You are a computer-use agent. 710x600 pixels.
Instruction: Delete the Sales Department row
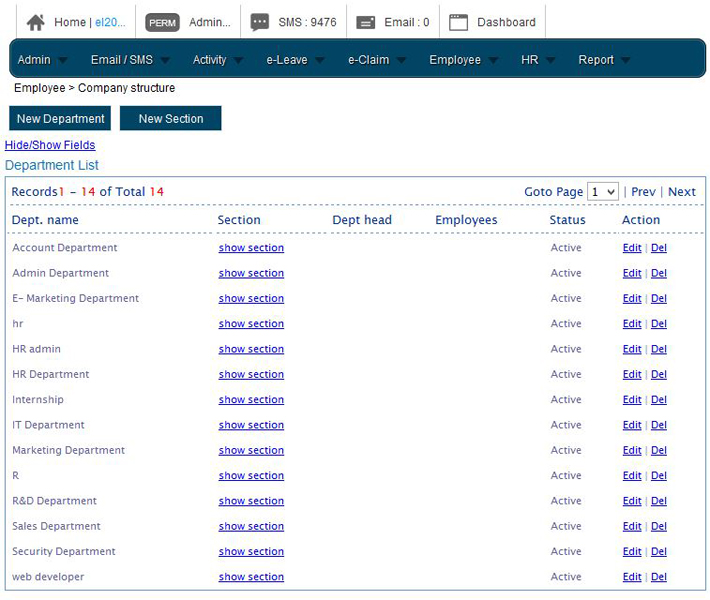click(x=659, y=526)
